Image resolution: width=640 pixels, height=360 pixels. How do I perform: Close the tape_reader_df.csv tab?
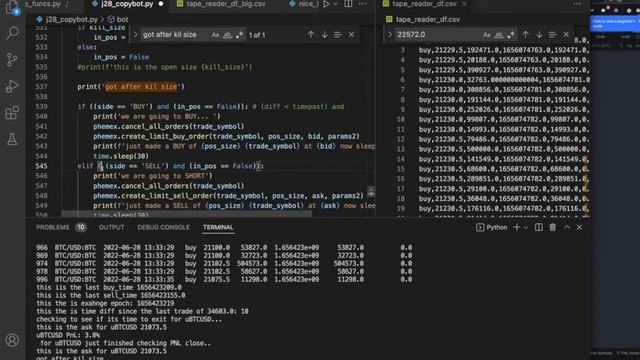[464, 4]
